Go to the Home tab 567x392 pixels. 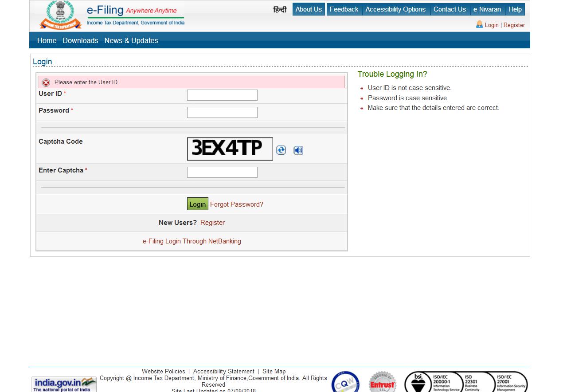[47, 40]
